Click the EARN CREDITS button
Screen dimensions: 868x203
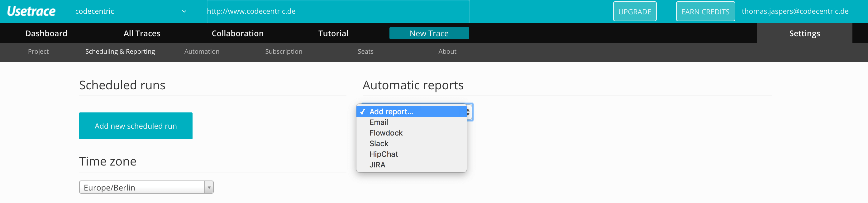point(705,12)
